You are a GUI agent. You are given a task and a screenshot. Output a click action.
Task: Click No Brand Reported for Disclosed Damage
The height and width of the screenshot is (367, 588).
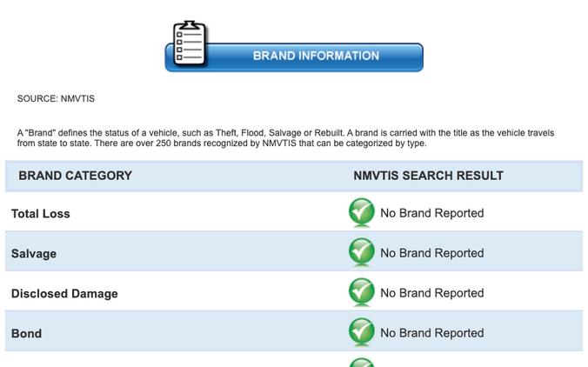pos(432,293)
